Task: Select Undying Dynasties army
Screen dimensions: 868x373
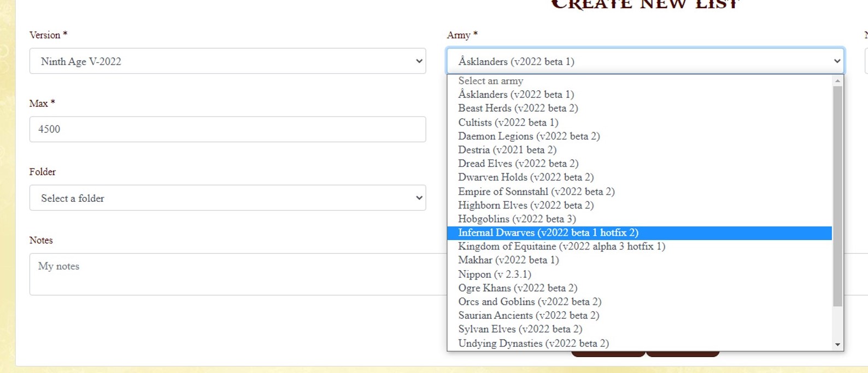Action: pyautogui.click(x=533, y=343)
